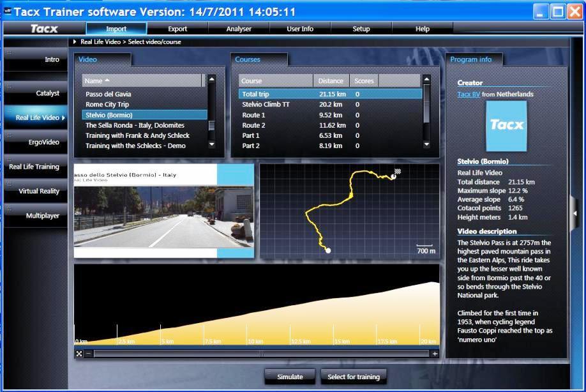Screen dimensions: 586x392
Task: Click the Distance column header
Action: click(331, 80)
